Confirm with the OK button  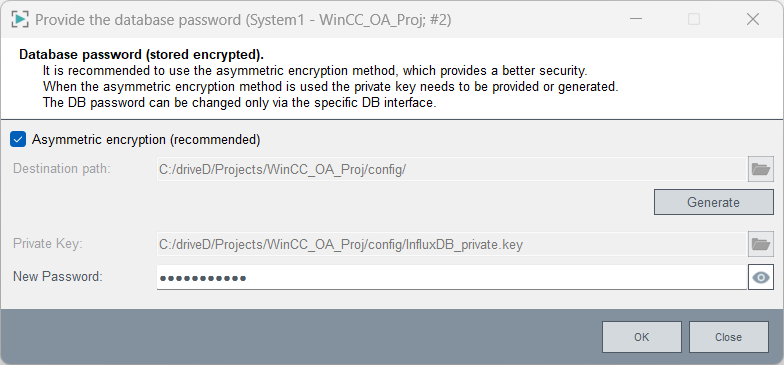[x=642, y=337]
